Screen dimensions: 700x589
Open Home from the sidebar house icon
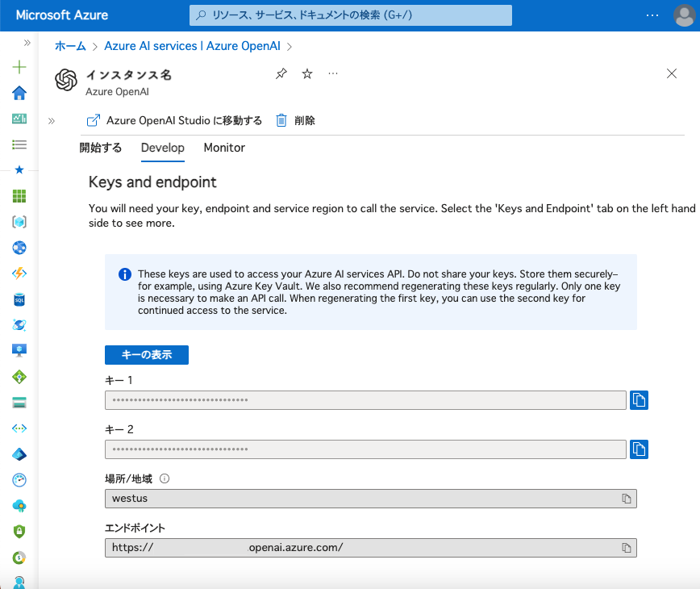19,93
